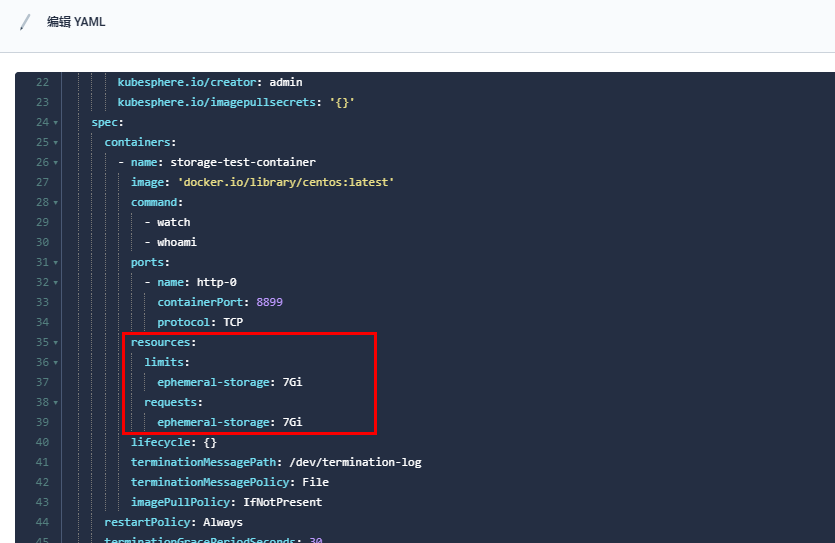Fold the command list at line 28

[55, 202]
